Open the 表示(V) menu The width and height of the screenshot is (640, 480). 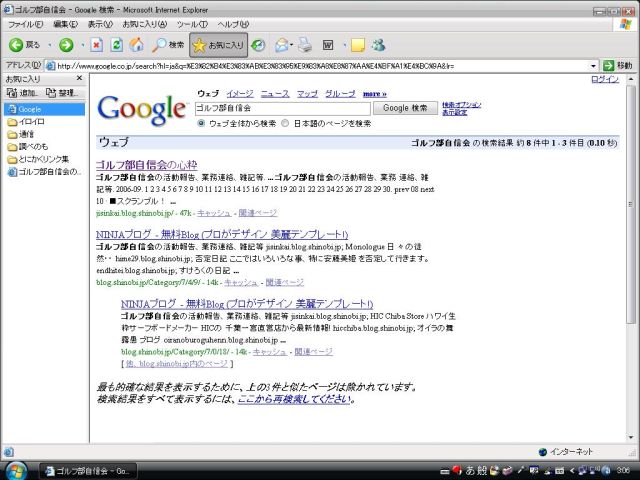coord(100,24)
